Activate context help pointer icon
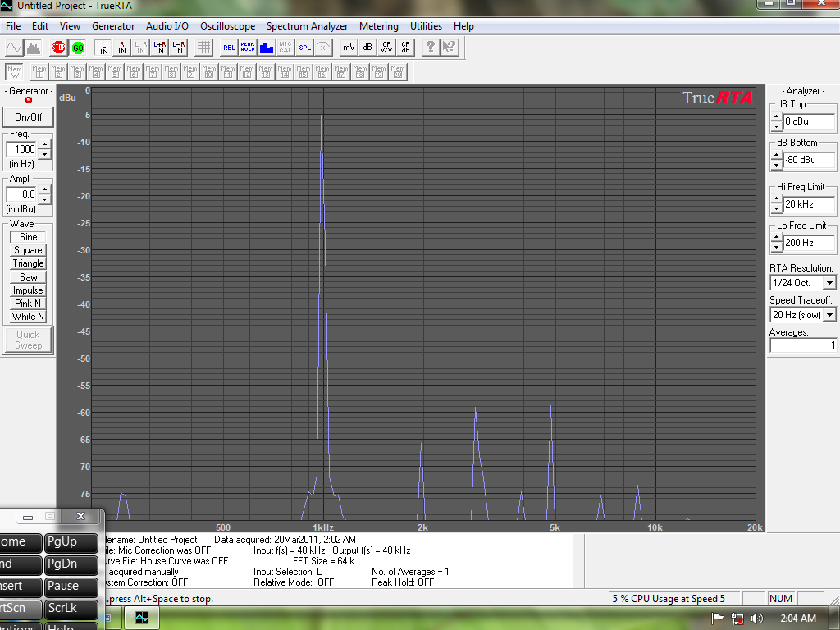The height and width of the screenshot is (630, 840). tap(449, 48)
